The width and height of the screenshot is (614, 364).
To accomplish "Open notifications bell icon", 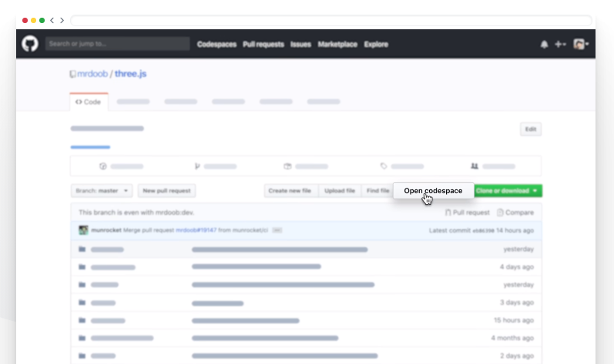I will pyautogui.click(x=545, y=44).
